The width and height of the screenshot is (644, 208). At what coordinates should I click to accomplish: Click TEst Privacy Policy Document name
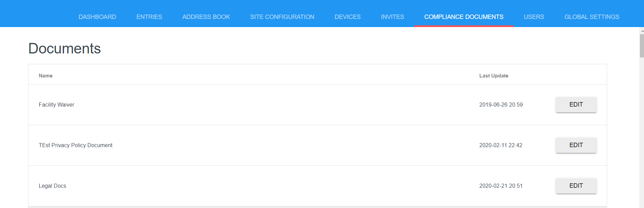(76, 145)
